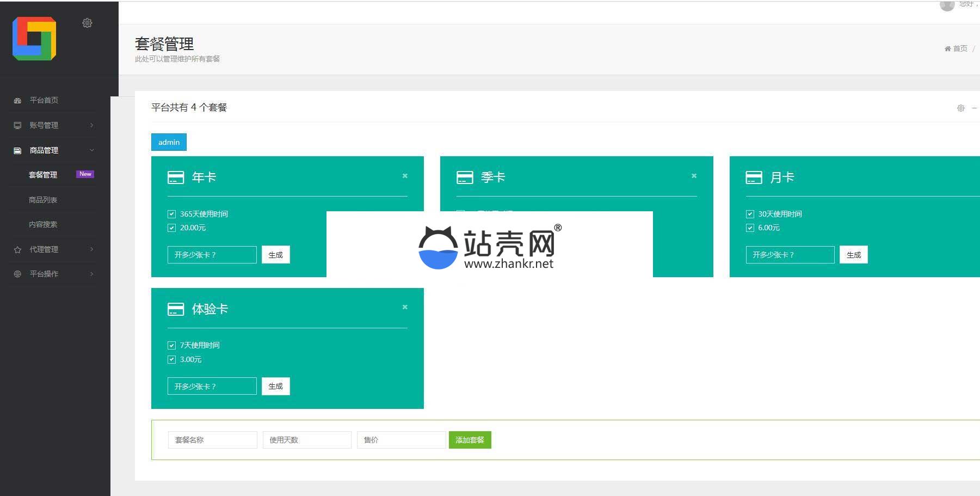Image resolution: width=980 pixels, height=496 pixels.
Task: Toggle the 6.00元 checkbox on 月卡
Action: pos(749,228)
